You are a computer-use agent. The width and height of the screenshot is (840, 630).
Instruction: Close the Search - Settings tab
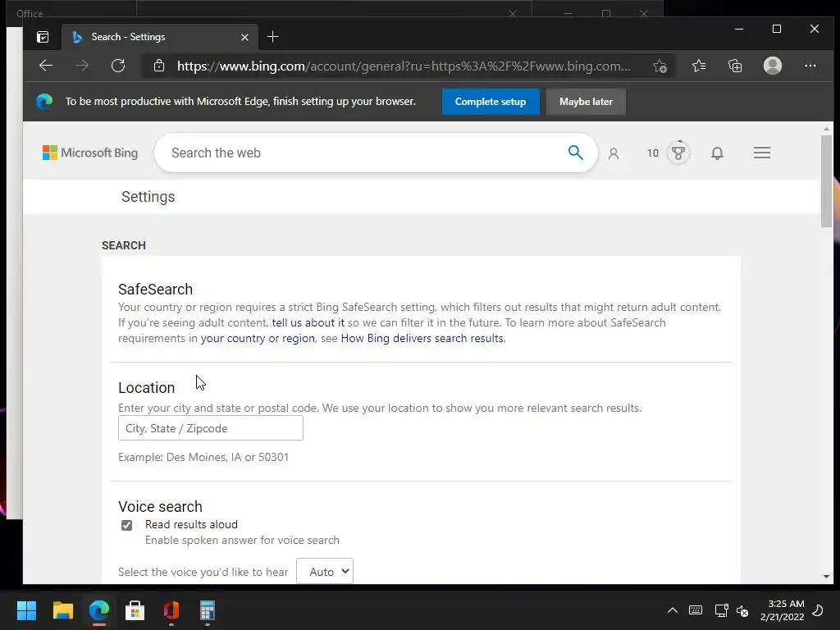[x=244, y=37]
